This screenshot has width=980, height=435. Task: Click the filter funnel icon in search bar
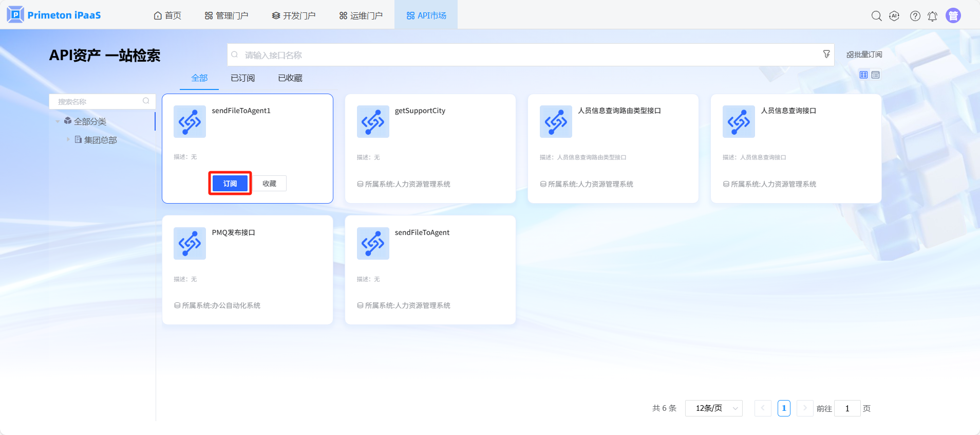coord(826,55)
